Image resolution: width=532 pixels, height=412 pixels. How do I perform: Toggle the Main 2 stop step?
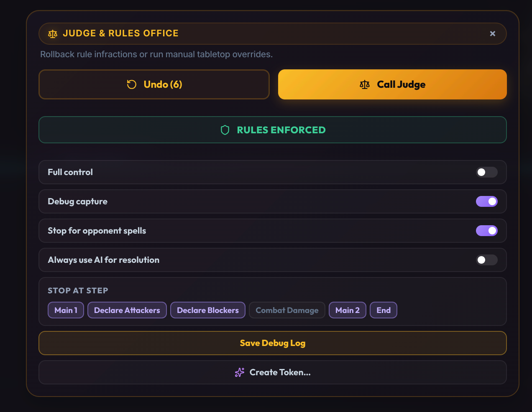pos(348,310)
